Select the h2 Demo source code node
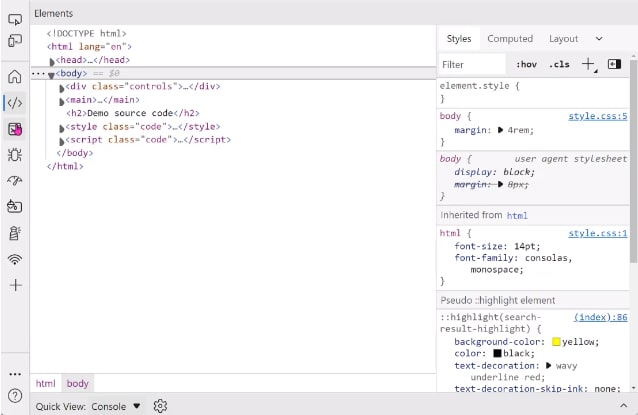The width and height of the screenshot is (638, 415). [x=133, y=113]
